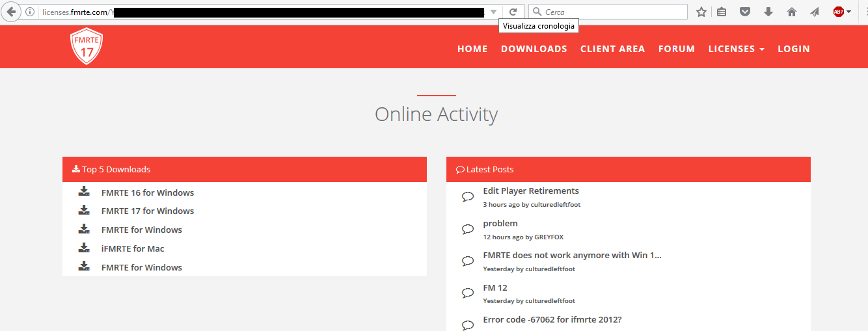This screenshot has height=331, width=868.
Task: Open Error code -67062 for ifmrte 2012 post
Action: point(552,319)
